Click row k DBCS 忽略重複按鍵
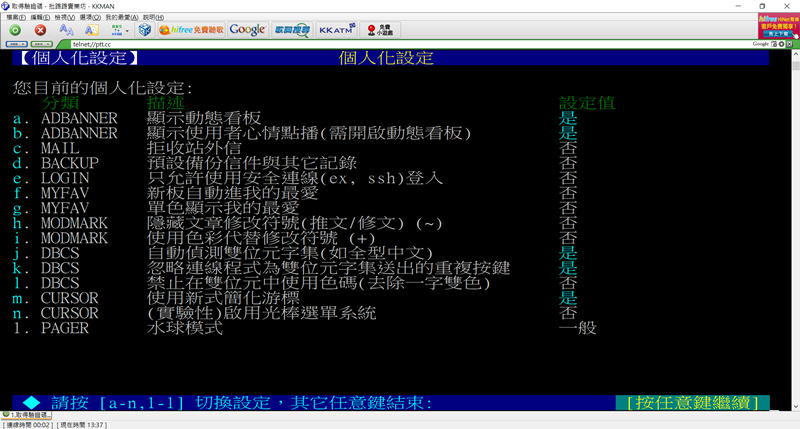This screenshot has width=800, height=429. pyautogui.click(x=295, y=268)
